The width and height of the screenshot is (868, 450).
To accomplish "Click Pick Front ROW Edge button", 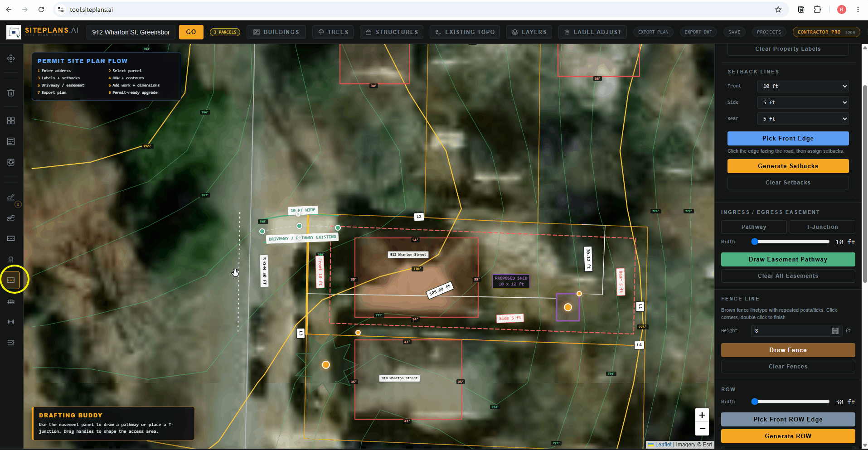I will click(788, 419).
